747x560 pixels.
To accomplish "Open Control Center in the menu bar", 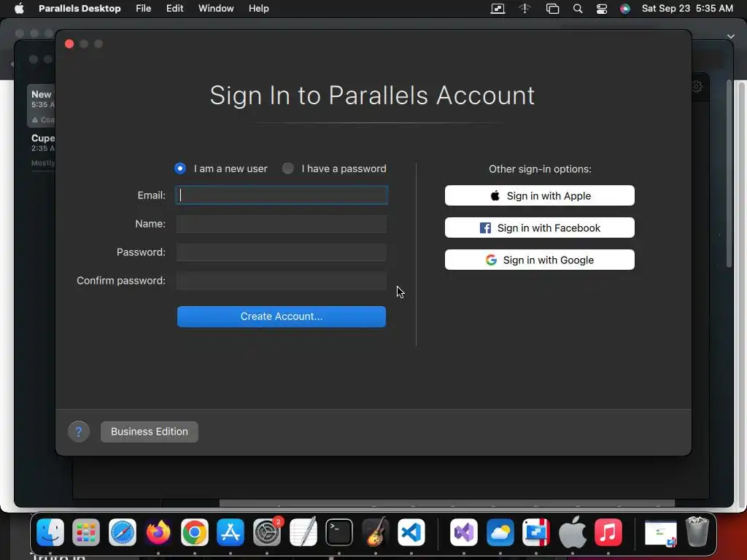I will (x=602, y=9).
